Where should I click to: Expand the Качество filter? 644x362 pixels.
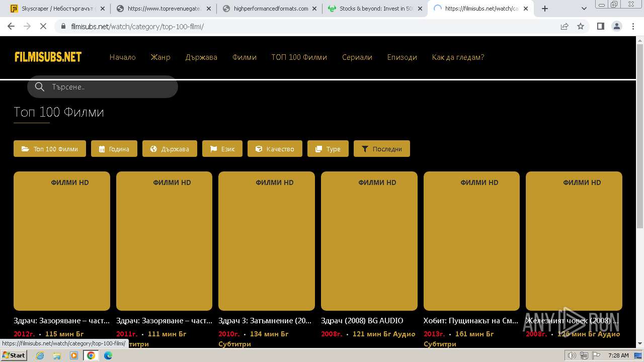click(x=275, y=149)
